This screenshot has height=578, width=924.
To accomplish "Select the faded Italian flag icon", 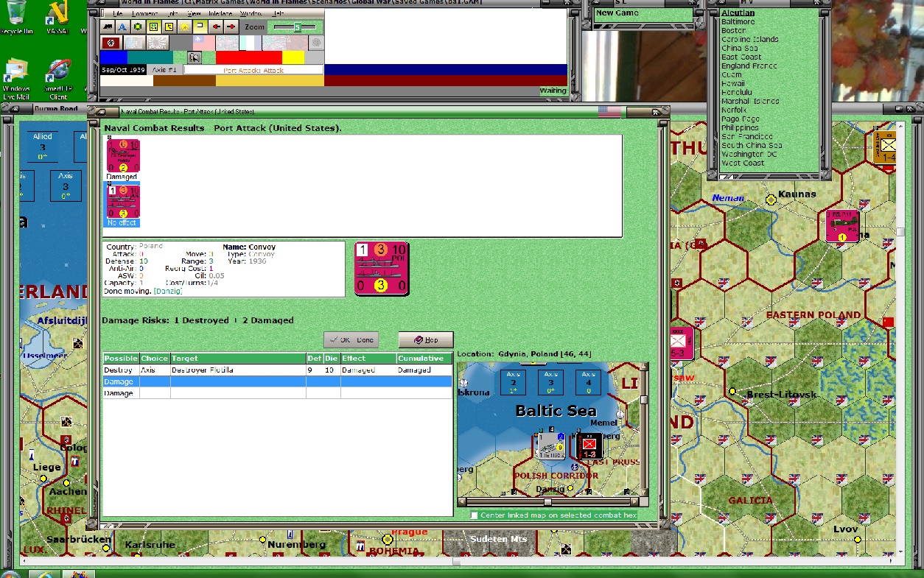I will 134,43.
